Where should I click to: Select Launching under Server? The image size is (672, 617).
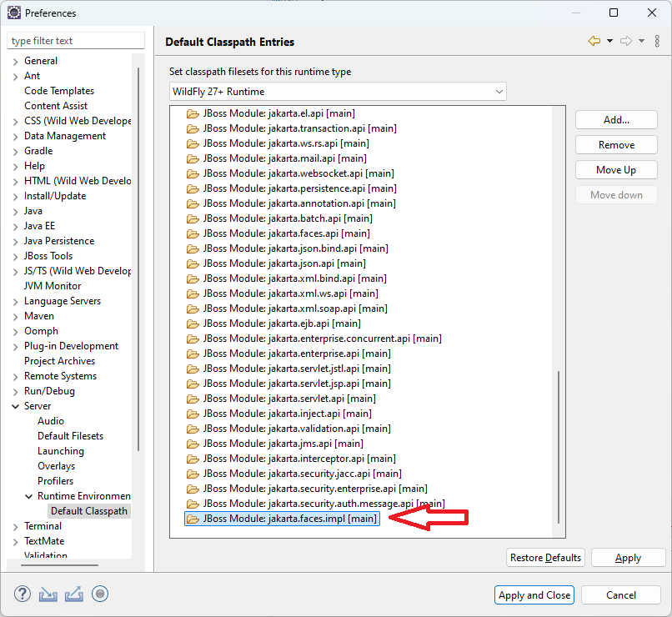click(61, 451)
